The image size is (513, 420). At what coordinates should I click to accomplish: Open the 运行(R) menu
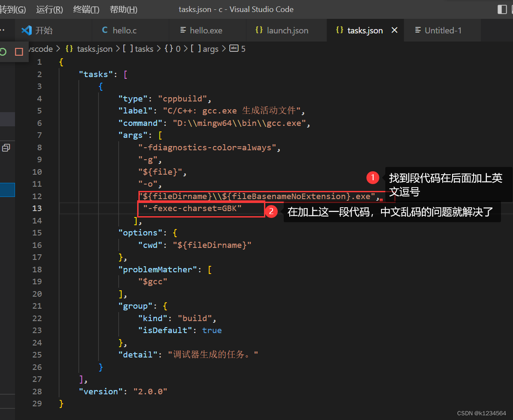(49, 9)
